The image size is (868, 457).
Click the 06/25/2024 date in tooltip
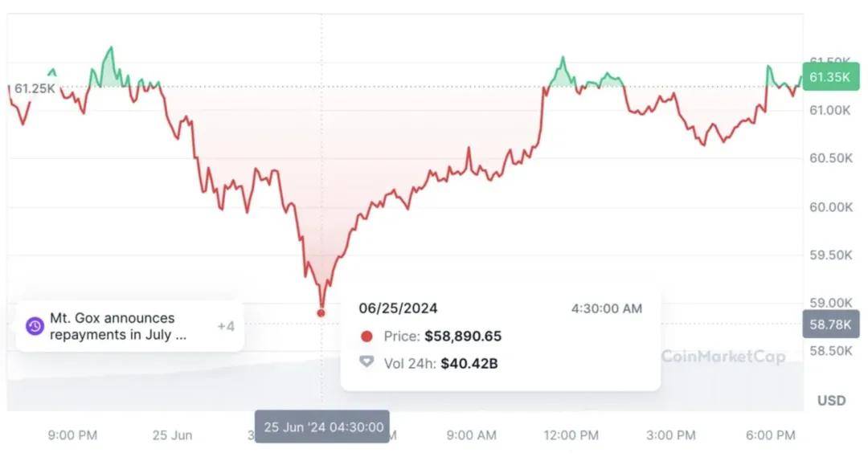tap(398, 308)
